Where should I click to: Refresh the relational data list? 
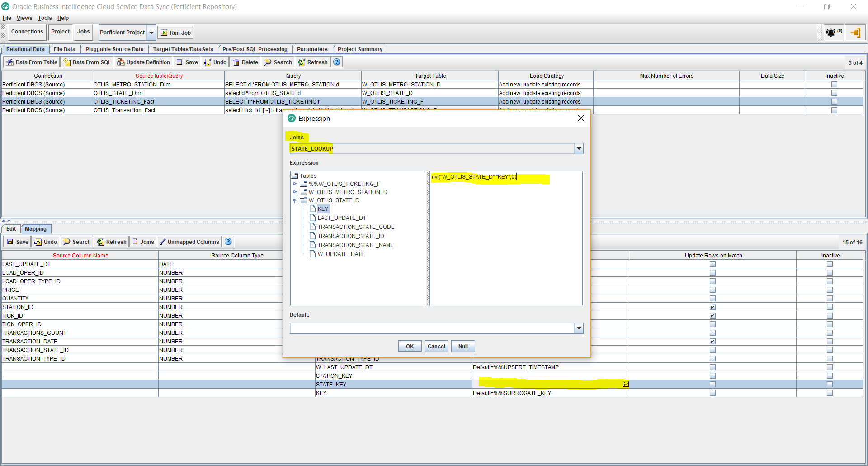(313, 62)
